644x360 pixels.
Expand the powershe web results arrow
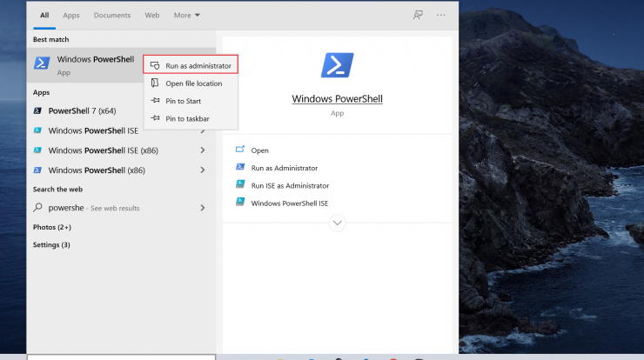[x=203, y=208]
